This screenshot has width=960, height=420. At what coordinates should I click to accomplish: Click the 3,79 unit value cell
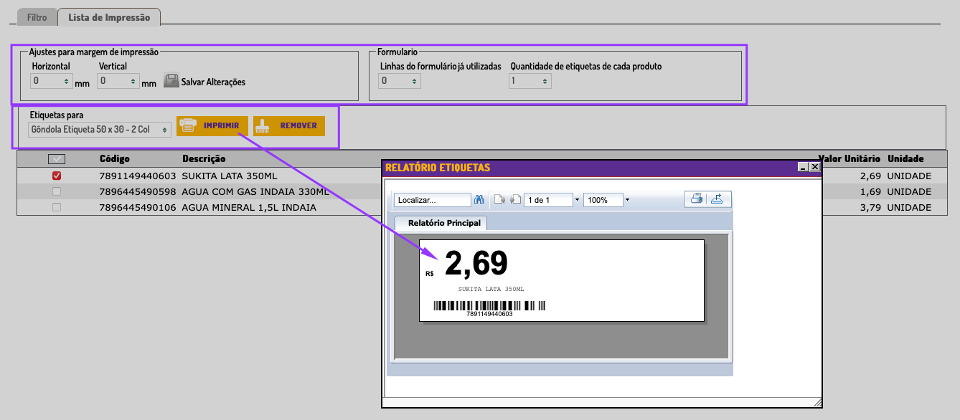coord(869,208)
